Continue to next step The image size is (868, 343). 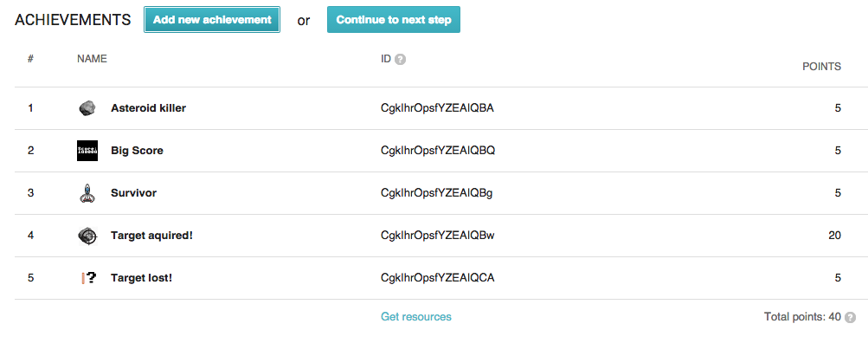(394, 20)
